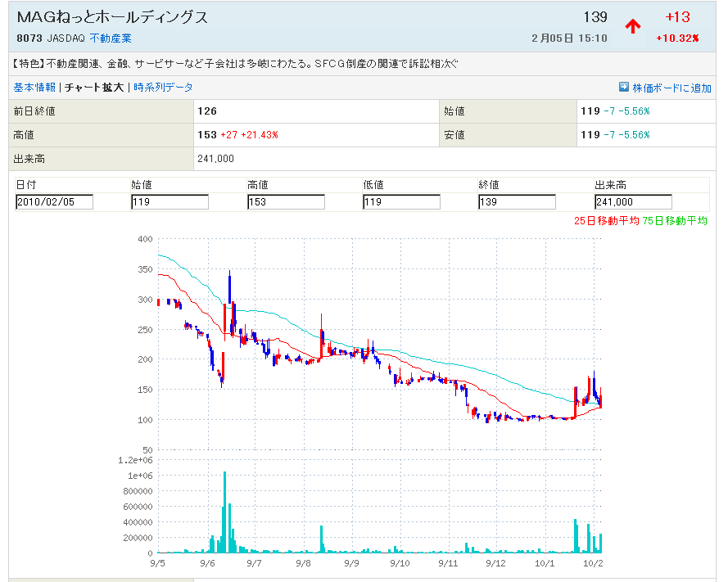Click the red up arrow price indicator
Screen dimensions: 728x582
click(633, 26)
